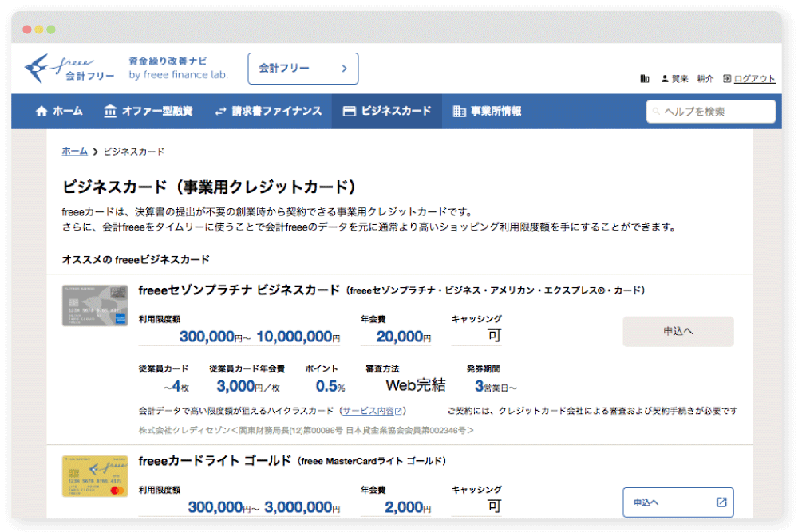
Task: Click the ヘルプを検索 search field
Action: pos(710,112)
